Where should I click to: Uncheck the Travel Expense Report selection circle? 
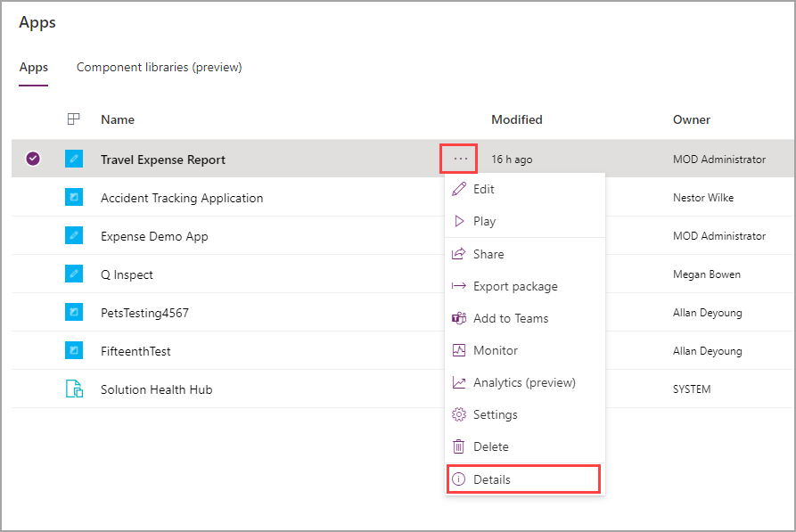pyautogui.click(x=33, y=159)
